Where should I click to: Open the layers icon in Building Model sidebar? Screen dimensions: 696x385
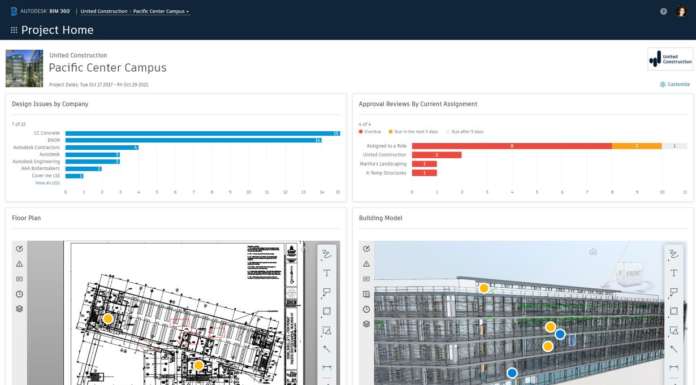366,324
